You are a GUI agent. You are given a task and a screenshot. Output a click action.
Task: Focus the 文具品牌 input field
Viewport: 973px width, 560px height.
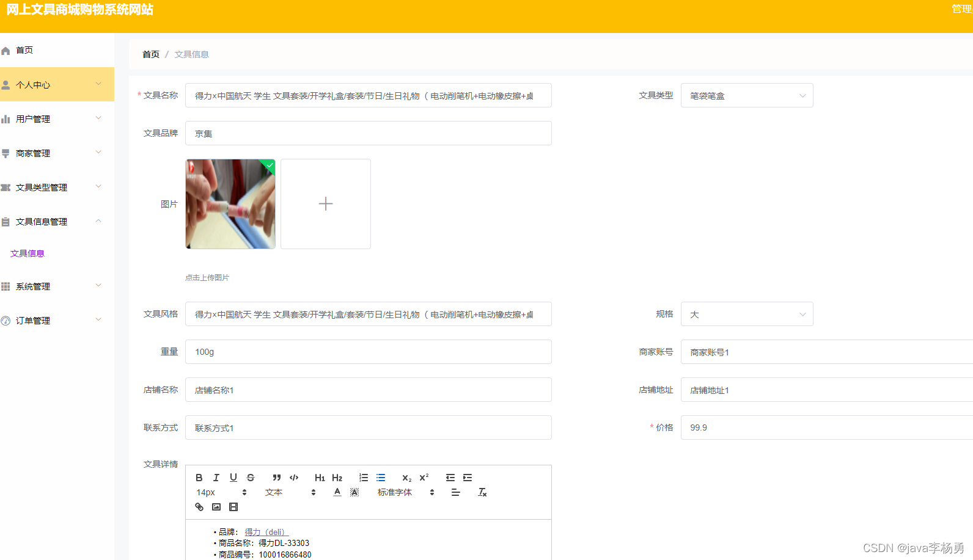(x=369, y=133)
